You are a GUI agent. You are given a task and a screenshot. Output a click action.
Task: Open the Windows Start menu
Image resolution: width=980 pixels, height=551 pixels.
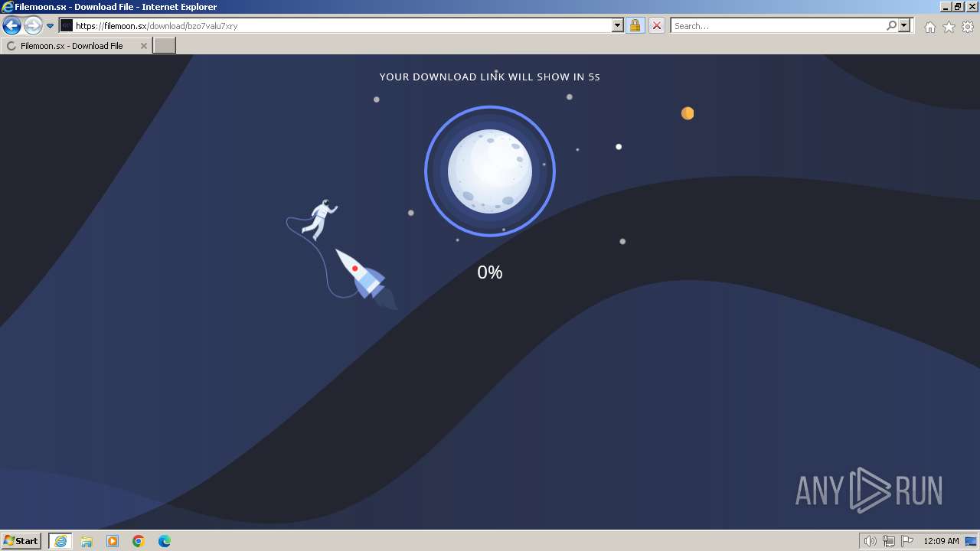[x=21, y=541]
